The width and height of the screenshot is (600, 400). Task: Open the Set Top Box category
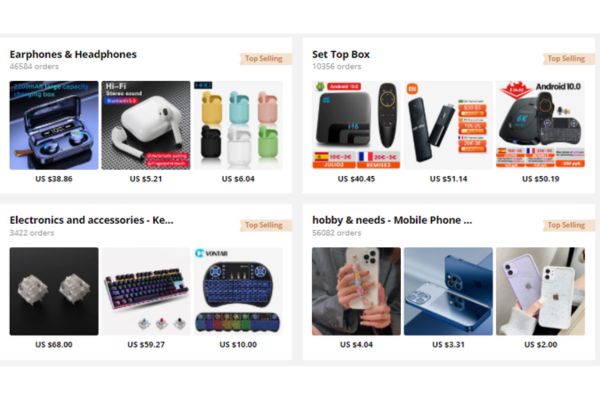click(x=341, y=54)
